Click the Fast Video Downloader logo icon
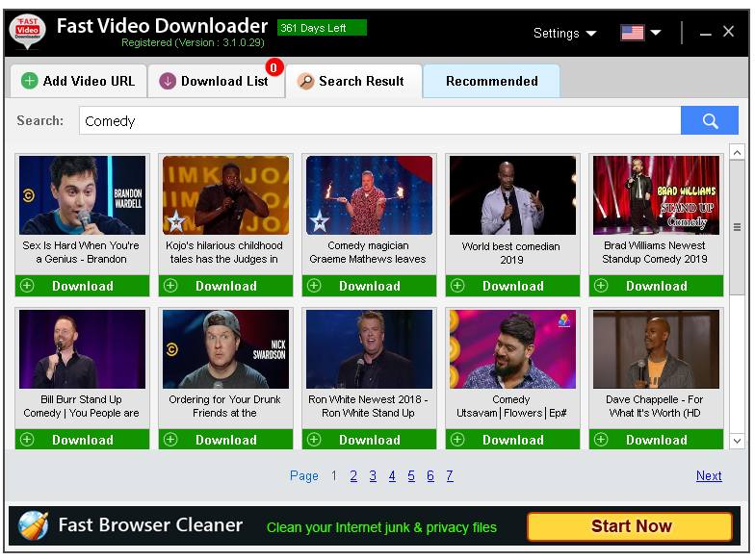The width and height of the screenshot is (755, 560). coord(27,31)
